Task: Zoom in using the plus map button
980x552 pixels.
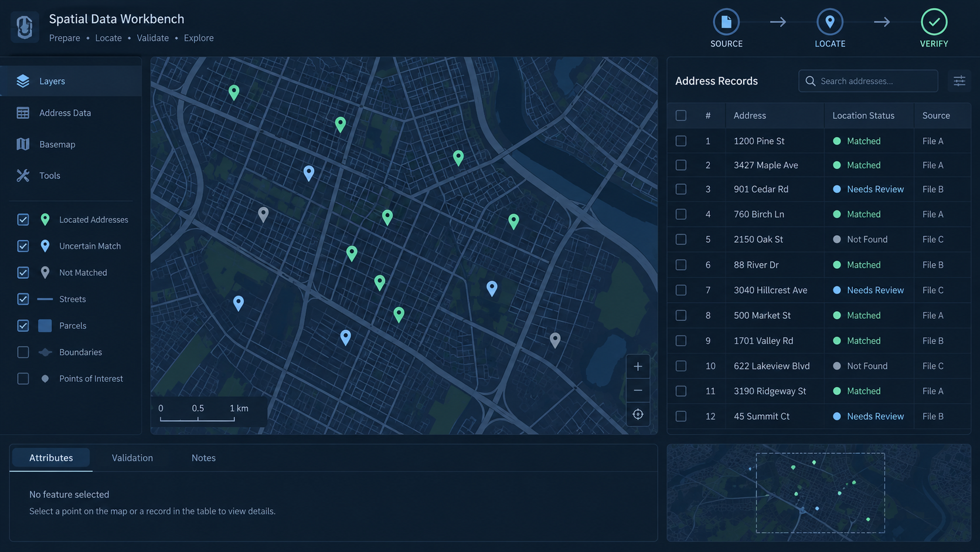Action: pos(638,367)
